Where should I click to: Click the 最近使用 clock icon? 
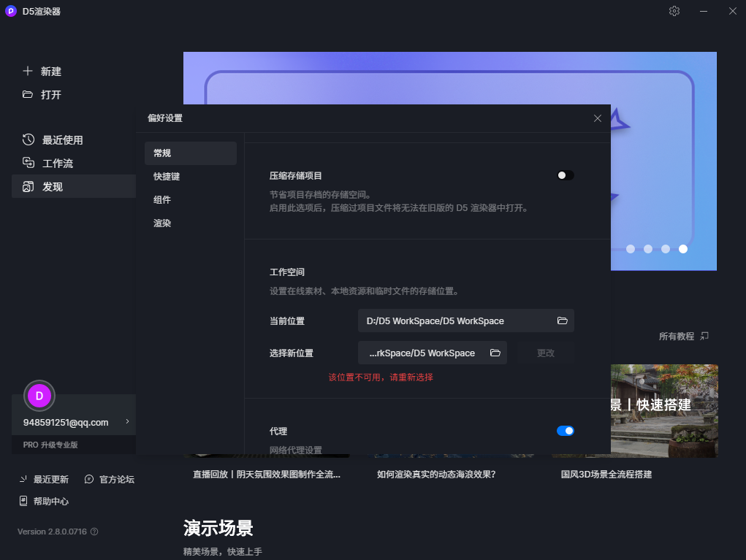click(x=28, y=139)
